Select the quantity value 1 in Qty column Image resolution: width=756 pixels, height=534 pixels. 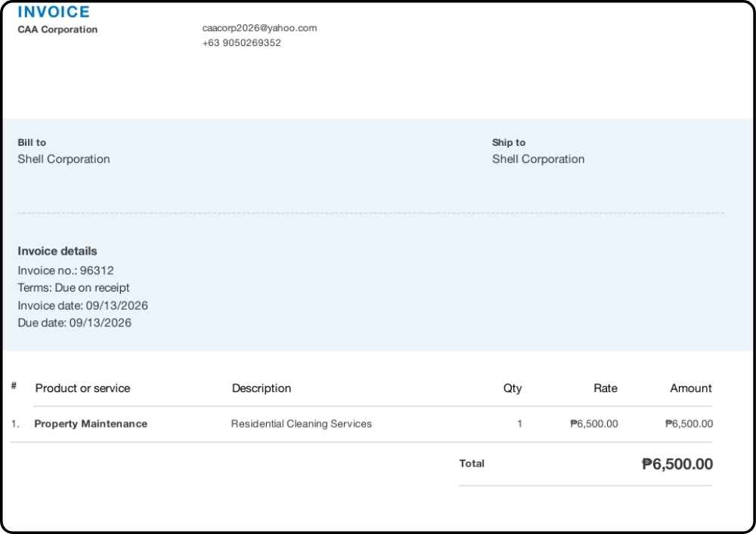tap(520, 424)
